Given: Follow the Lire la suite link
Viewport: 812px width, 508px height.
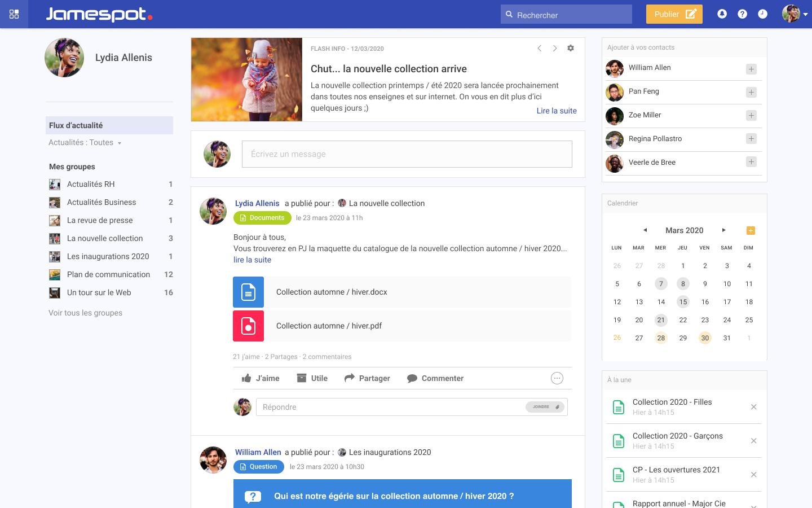Looking at the screenshot, I should (x=557, y=111).
